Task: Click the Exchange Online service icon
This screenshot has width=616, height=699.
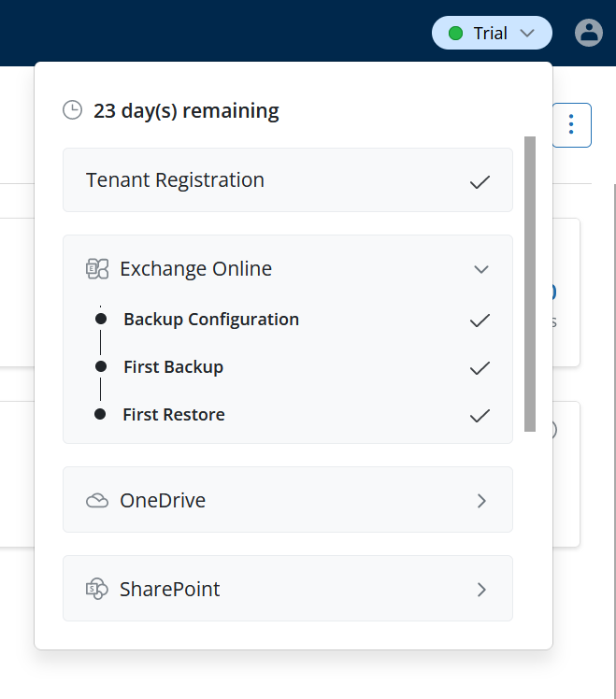Action: click(97, 269)
